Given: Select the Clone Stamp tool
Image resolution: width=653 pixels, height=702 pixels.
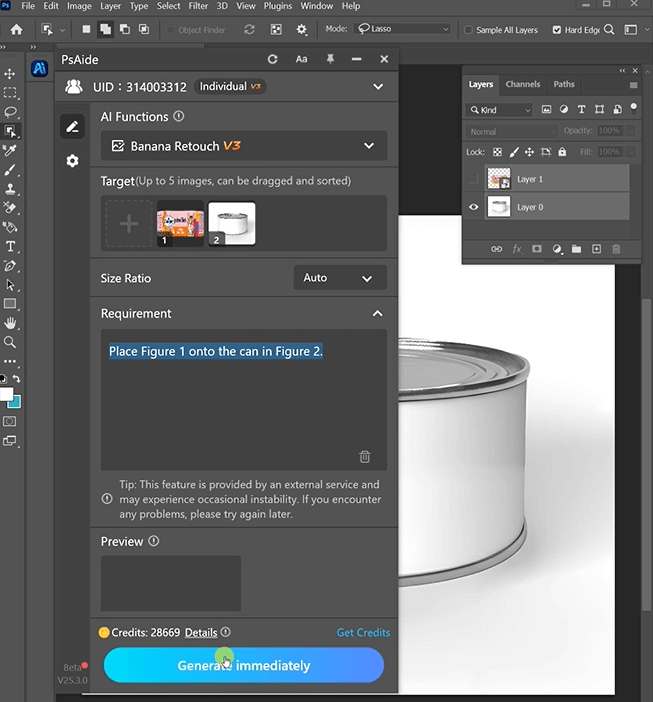Looking at the screenshot, I should tap(10, 189).
